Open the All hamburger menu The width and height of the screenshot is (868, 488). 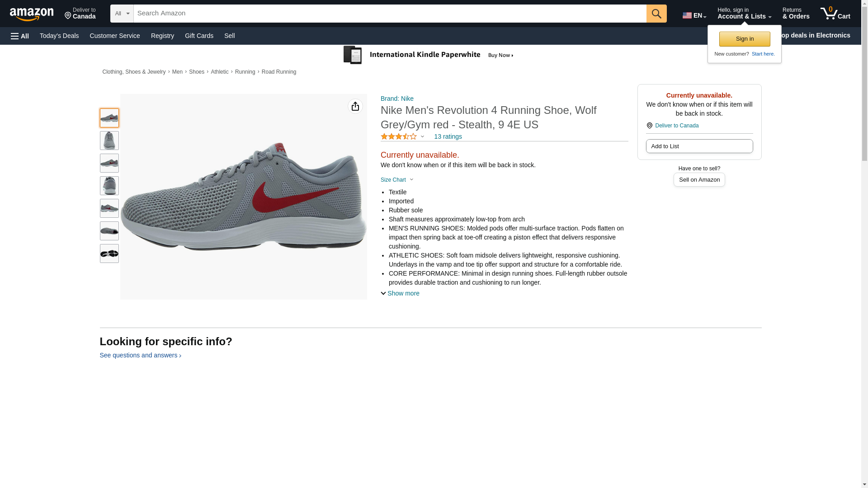click(x=20, y=36)
